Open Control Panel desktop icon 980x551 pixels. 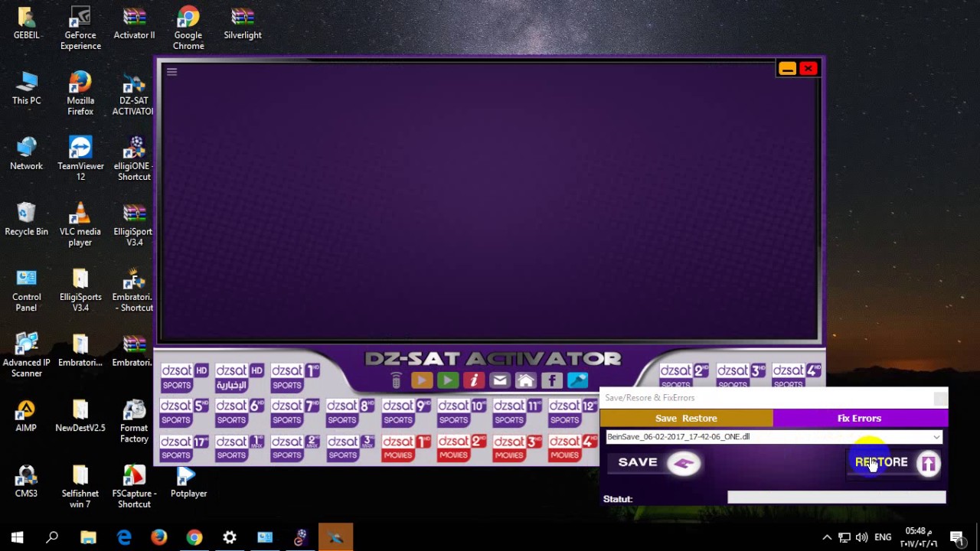click(26, 291)
